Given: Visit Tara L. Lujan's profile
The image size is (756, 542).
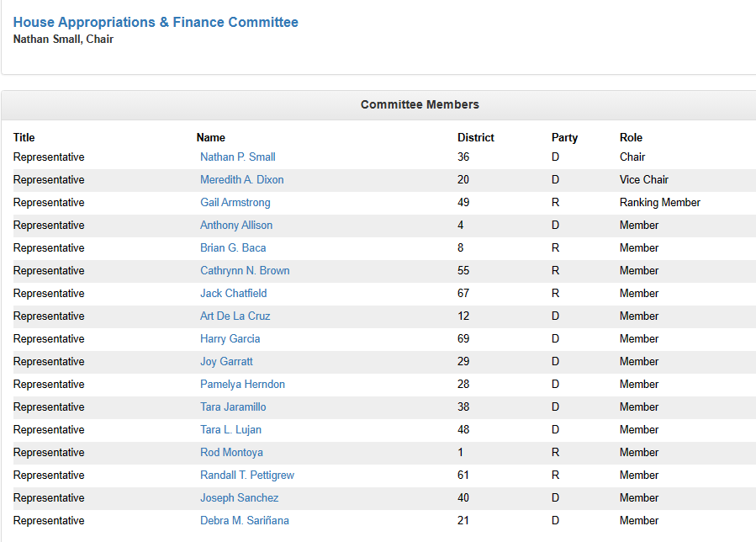Looking at the screenshot, I should [230, 430].
